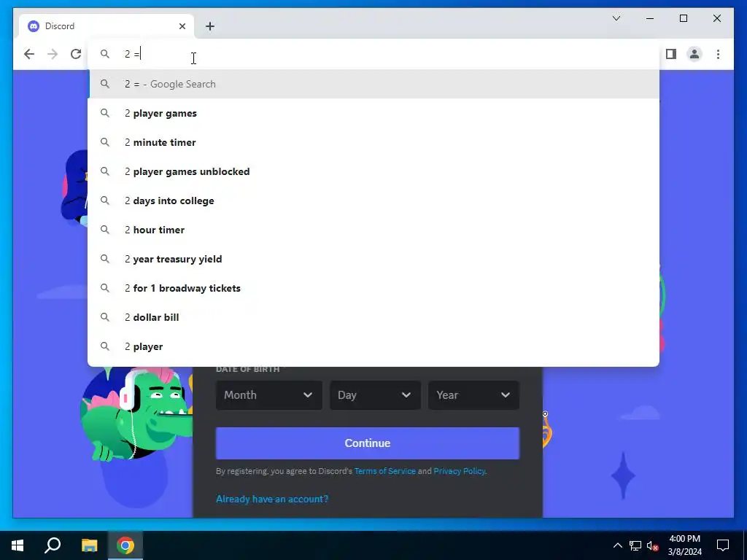Image resolution: width=747 pixels, height=560 pixels.
Task: Open the Year date of birth dropdown
Action: (473, 395)
